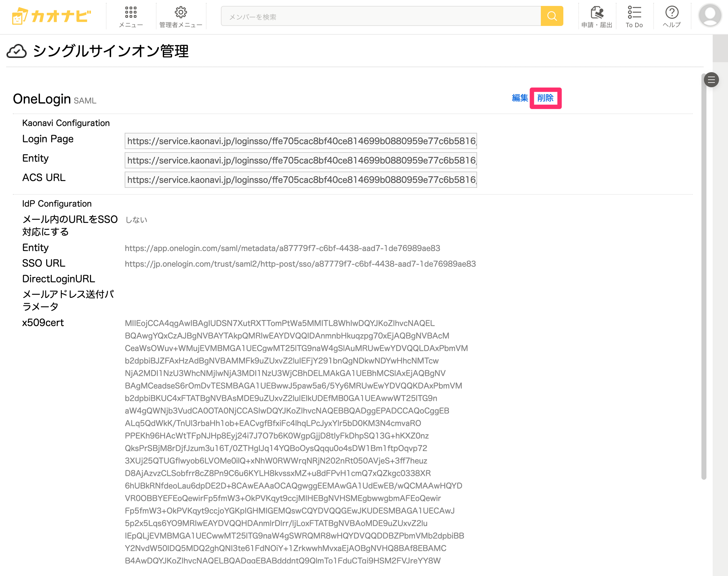Image resolution: width=728 pixels, height=576 pixels.
Task: Click 編集 to edit OneLogin settings
Action: pos(520,98)
